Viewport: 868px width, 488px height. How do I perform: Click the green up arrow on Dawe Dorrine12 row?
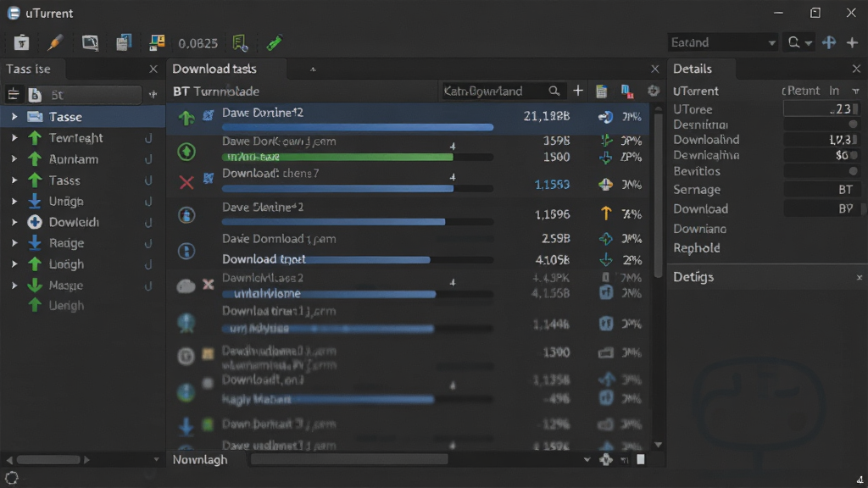[186, 117]
